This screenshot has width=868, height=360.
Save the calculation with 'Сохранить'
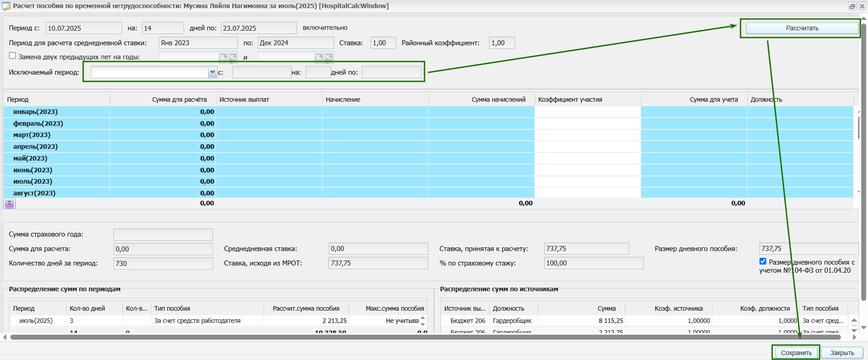[796, 353]
